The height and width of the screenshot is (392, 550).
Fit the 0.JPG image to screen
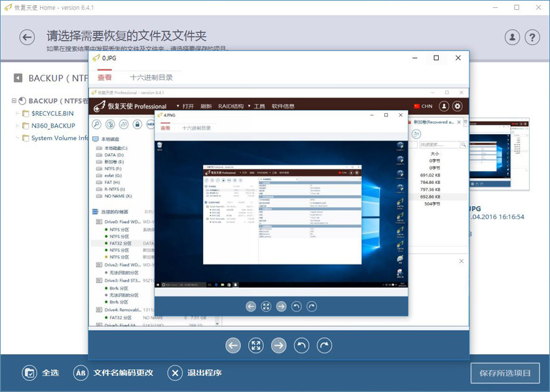(x=256, y=346)
